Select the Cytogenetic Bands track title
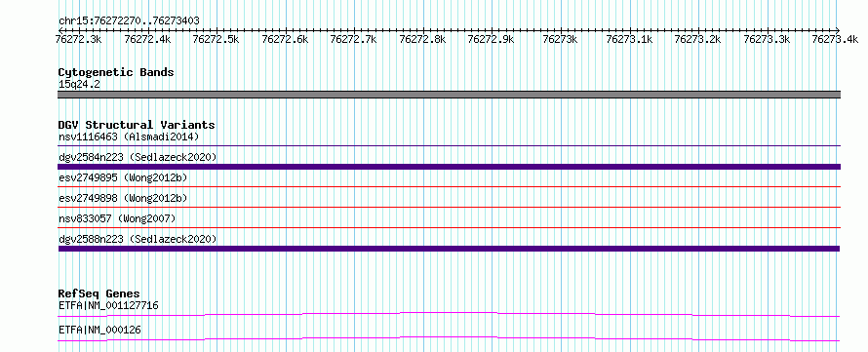The height and width of the screenshot is (352, 868). (116, 72)
